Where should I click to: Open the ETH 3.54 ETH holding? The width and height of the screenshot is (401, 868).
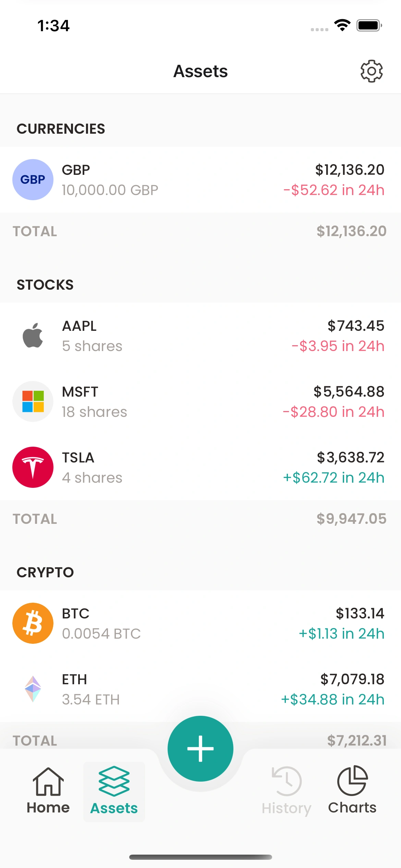coord(200,689)
